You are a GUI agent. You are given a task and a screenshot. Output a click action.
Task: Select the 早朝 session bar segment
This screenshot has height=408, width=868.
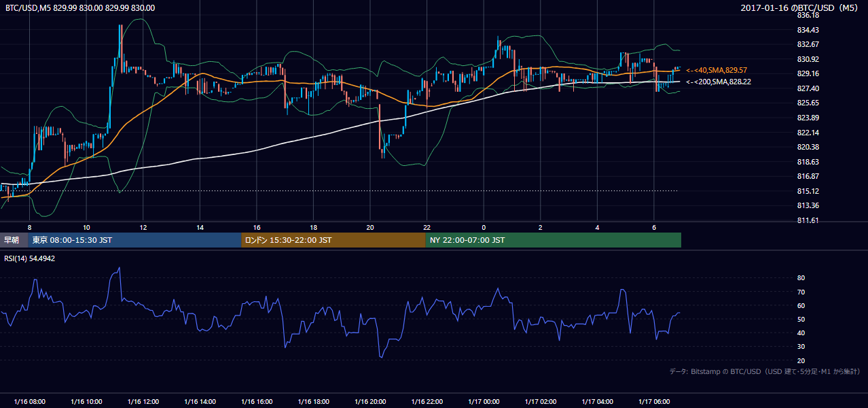(13, 240)
